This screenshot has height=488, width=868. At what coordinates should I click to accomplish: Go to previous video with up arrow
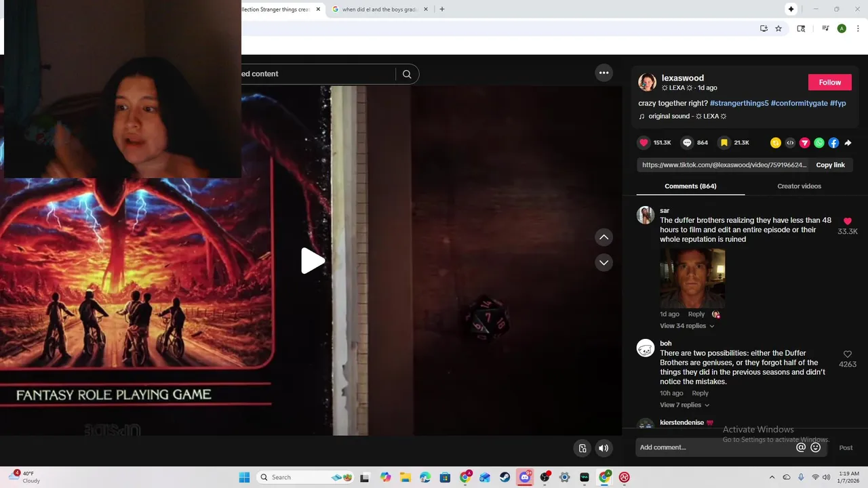coord(604,237)
